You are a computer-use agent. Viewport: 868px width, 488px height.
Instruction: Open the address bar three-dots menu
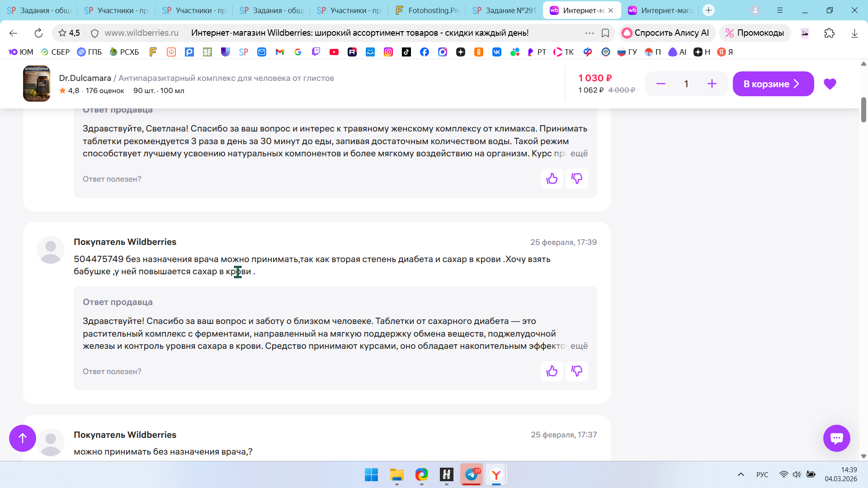point(590,33)
